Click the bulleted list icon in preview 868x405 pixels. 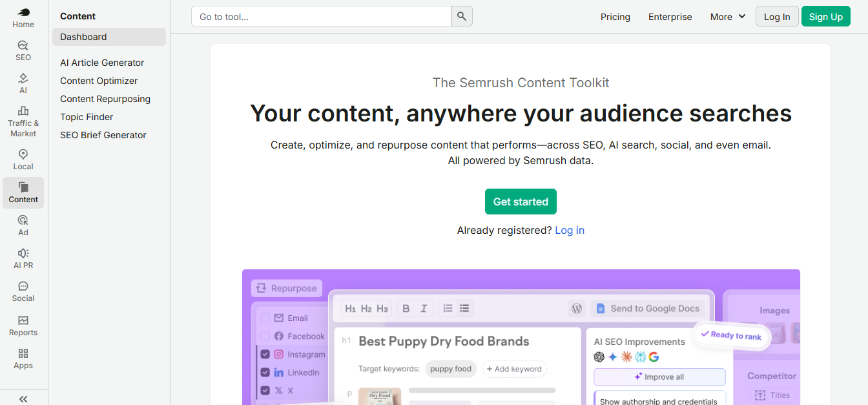464,309
